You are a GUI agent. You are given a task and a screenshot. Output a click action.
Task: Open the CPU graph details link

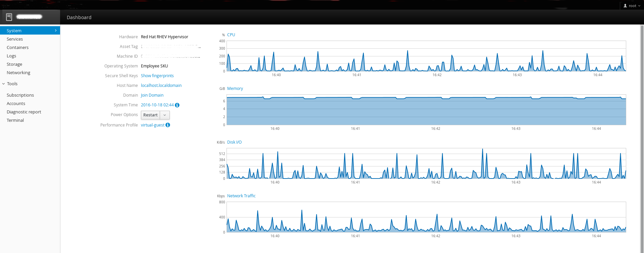point(231,35)
